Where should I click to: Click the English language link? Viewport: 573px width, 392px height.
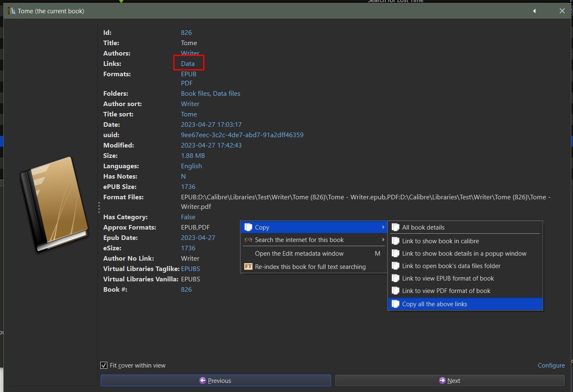click(x=191, y=166)
